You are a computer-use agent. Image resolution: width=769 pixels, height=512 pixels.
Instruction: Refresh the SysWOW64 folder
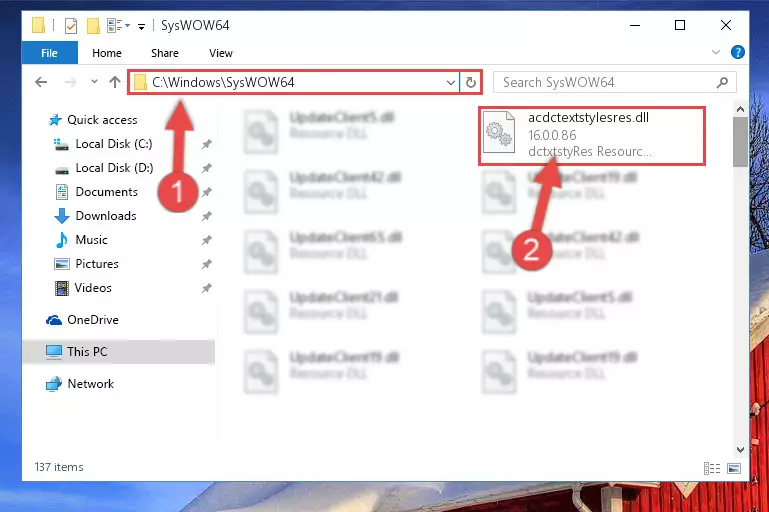(x=471, y=82)
